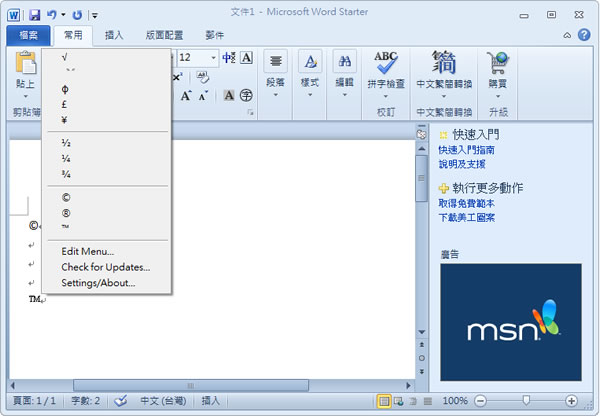Click the Save icon in quick access toolbar
The height and width of the screenshot is (416, 600).
34,15
